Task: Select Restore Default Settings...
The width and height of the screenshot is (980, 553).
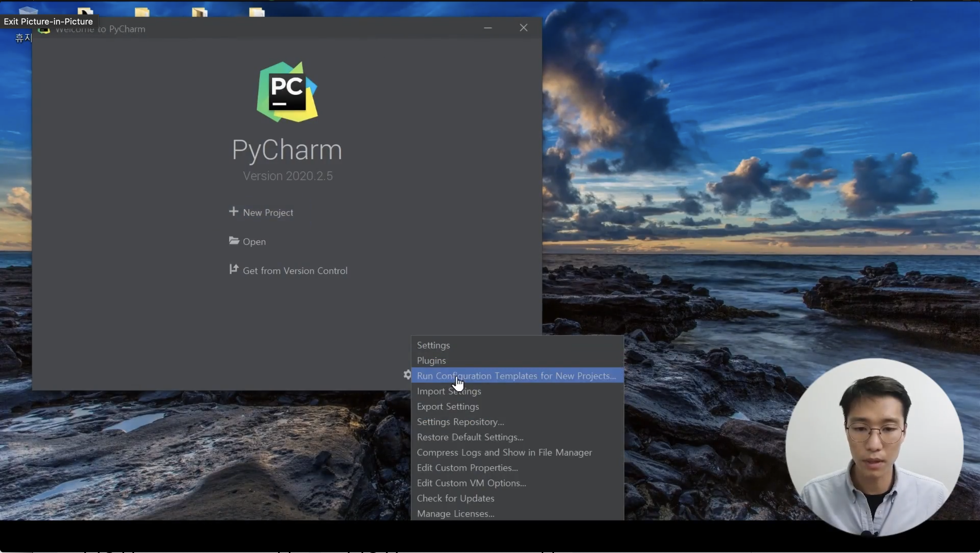Action: point(517,437)
